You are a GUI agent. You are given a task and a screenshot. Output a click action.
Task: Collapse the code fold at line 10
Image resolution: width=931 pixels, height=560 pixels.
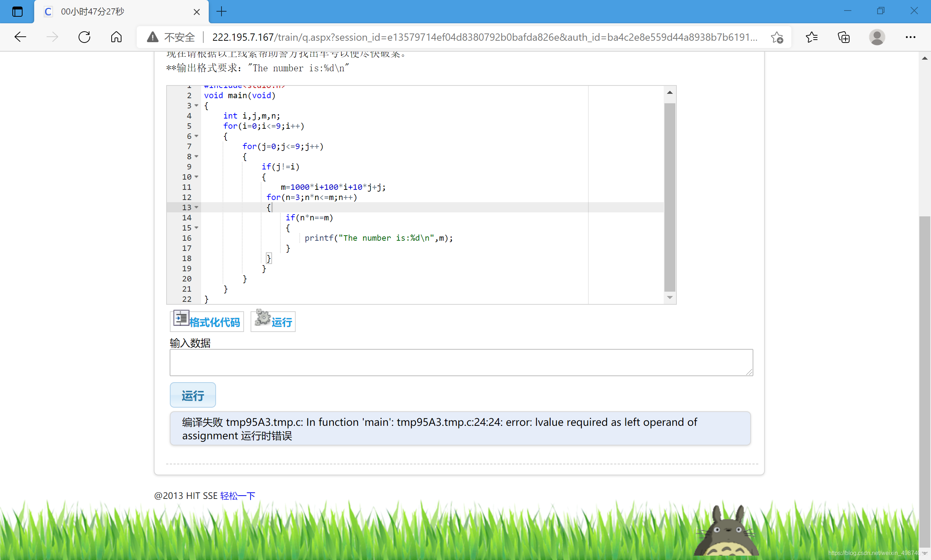pos(197,177)
